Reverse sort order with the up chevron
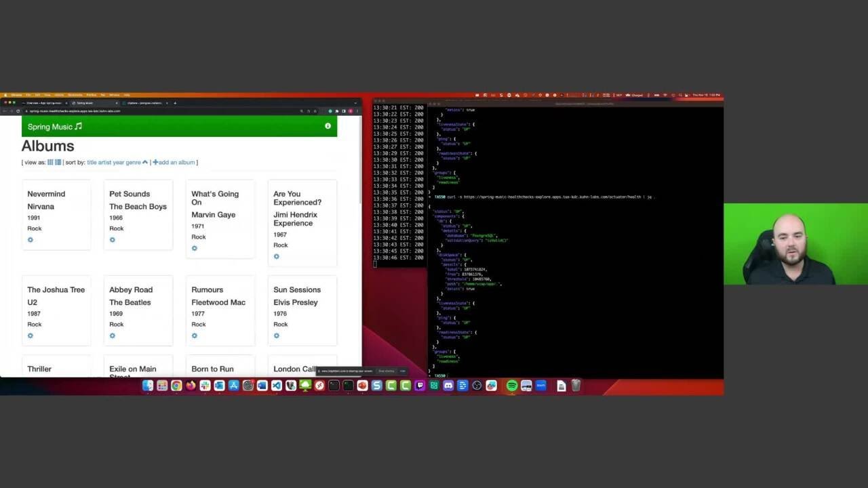 144,162
